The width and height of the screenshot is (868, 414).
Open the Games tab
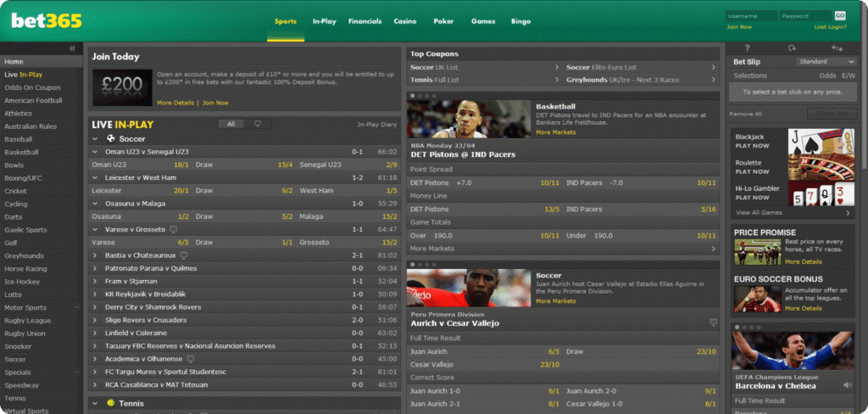click(x=483, y=21)
